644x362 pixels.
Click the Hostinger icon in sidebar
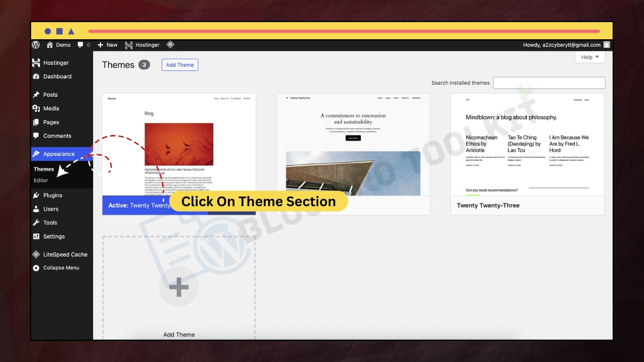36,63
